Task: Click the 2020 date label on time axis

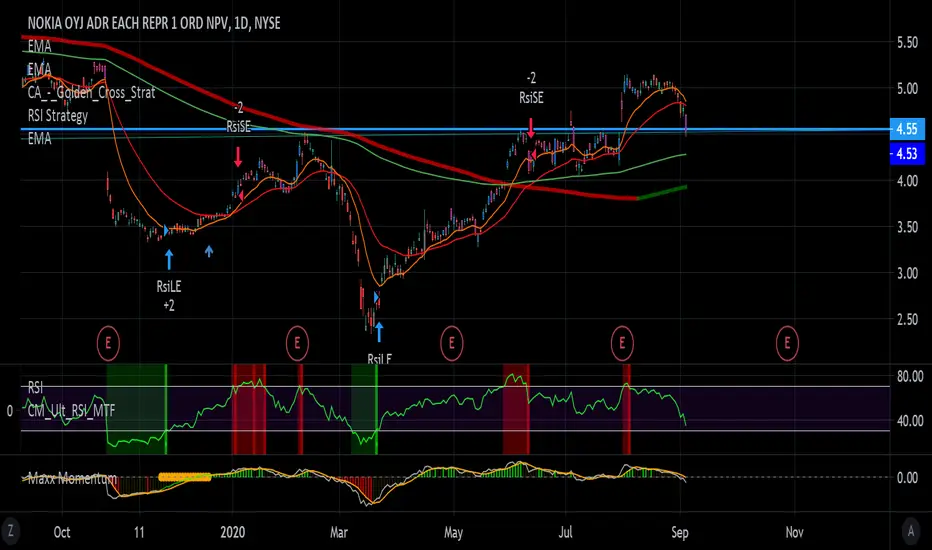Action: tap(232, 532)
